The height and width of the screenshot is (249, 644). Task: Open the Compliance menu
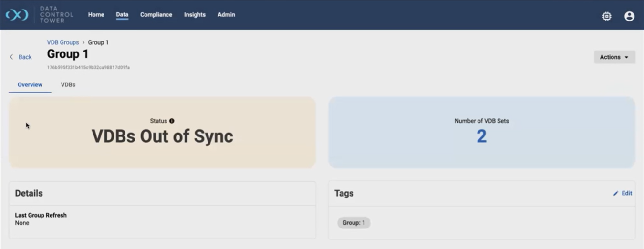(x=156, y=15)
